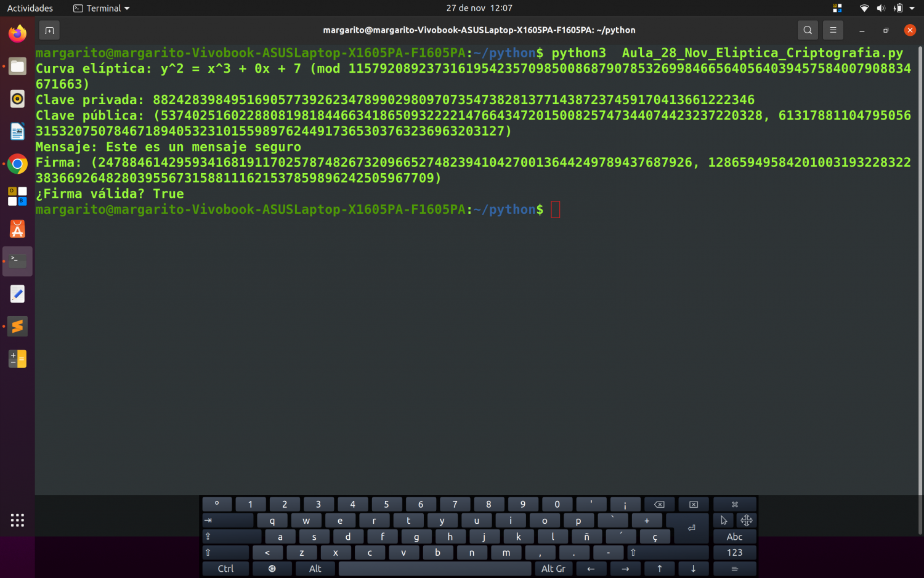This screenshot has height=578, width=924.
Task: Open the terminal hamburger menu
Action: [833, 30]
